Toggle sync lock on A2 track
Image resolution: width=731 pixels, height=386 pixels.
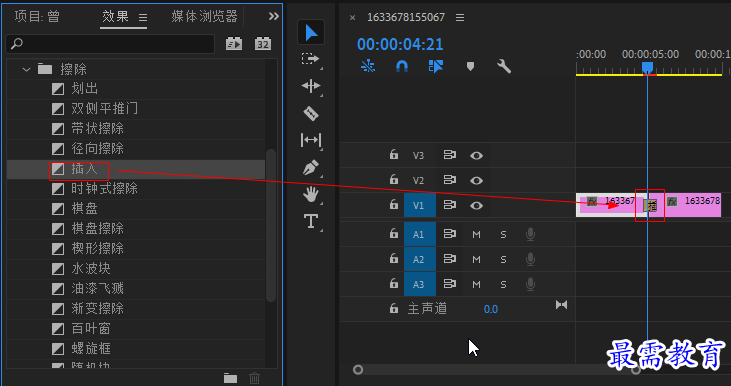(x=449, y=259)
